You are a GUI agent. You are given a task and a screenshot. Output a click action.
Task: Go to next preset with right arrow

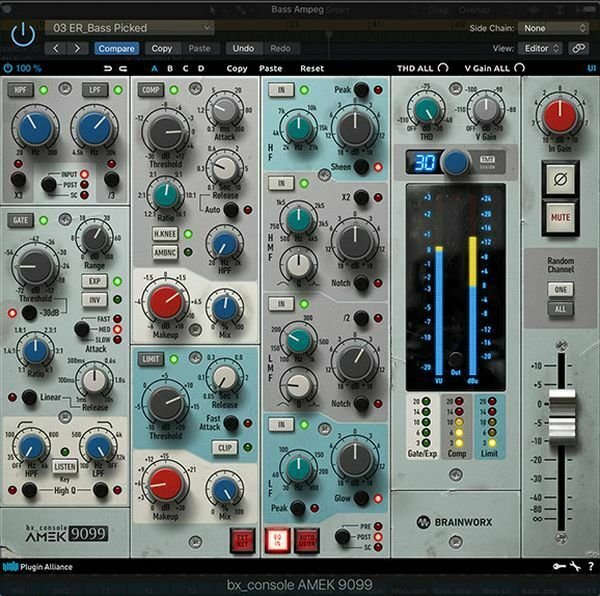(77, 48)
